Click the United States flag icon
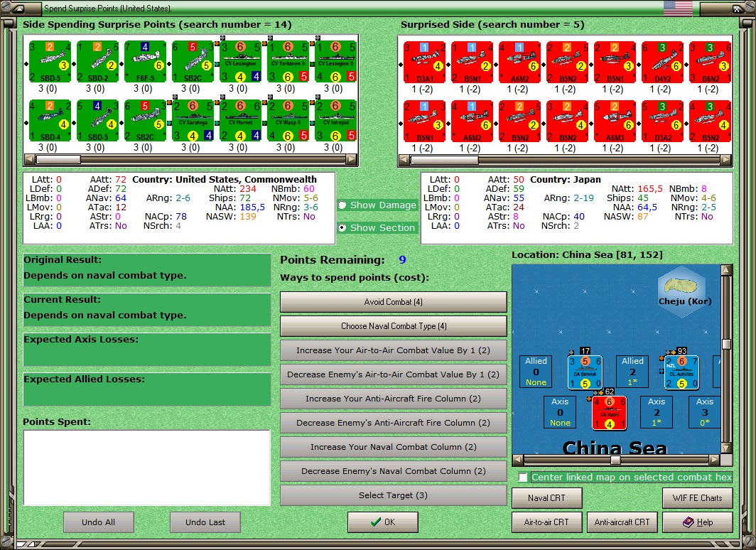 [x=678, y=9]
